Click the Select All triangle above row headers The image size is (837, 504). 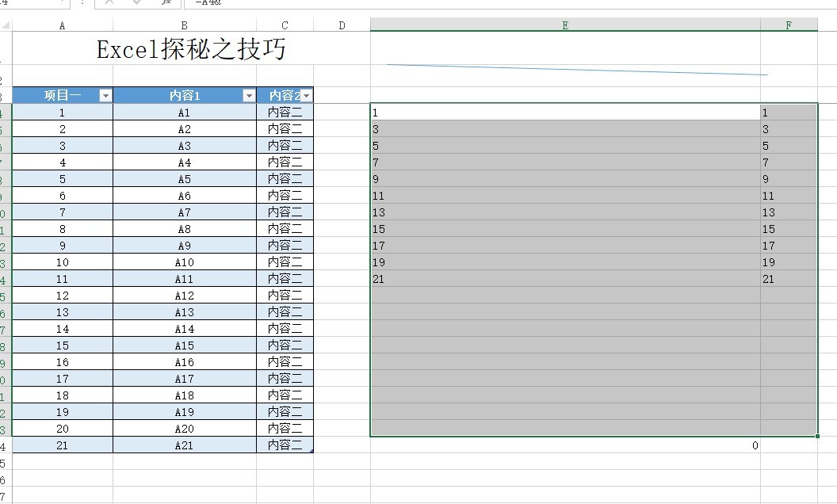pyautogui.click(x=5, y=25)
